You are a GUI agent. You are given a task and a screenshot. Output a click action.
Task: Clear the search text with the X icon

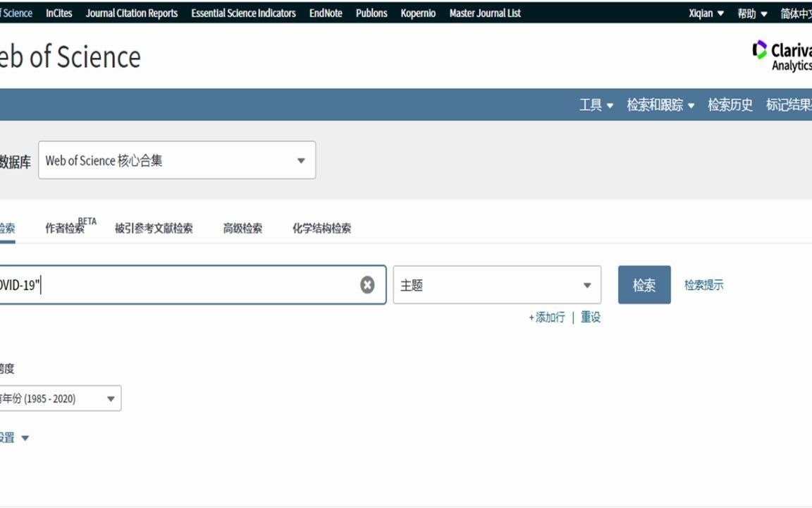click(x=367, y=284)
